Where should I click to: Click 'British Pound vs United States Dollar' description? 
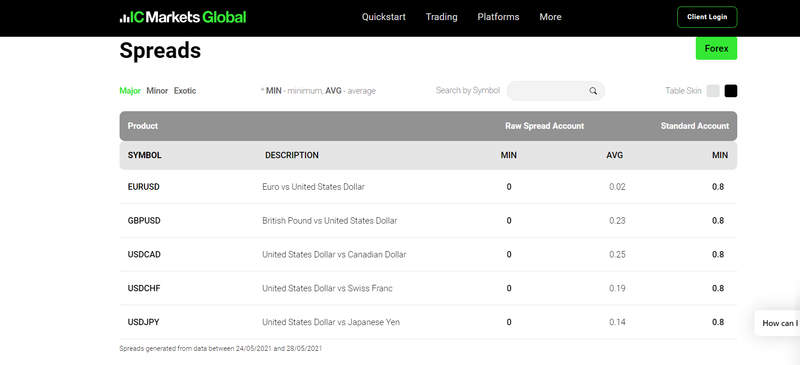coord(330,221)
